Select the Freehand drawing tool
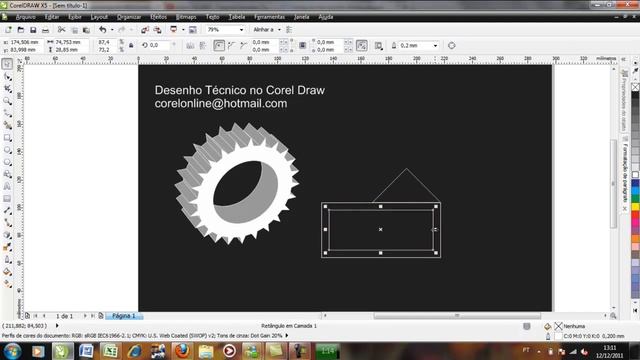 tap(7, 113)
